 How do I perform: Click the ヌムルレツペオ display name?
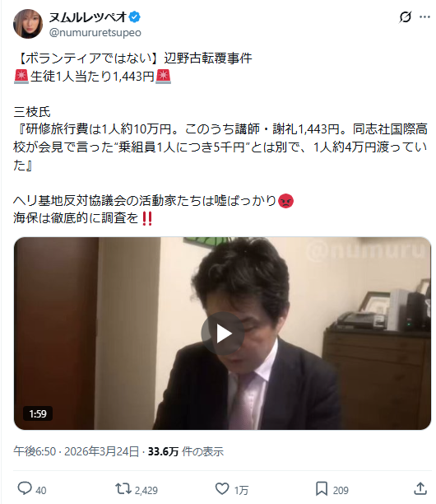click(88, 16)
